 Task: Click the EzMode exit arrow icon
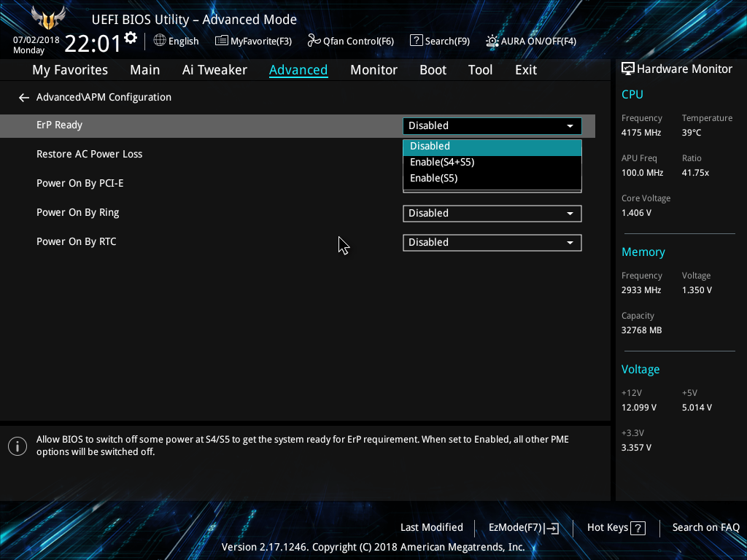(551, 528)
